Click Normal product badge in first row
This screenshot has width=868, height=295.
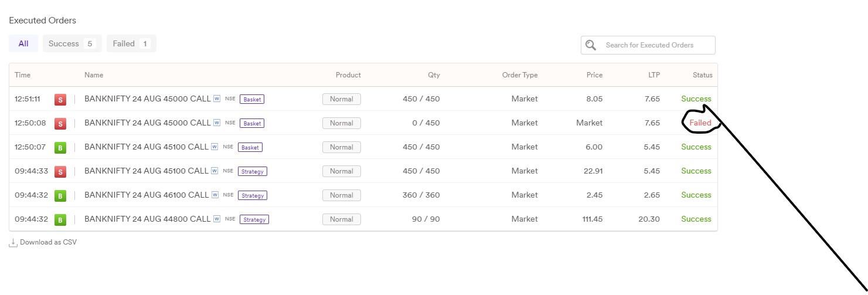click(x=342, y=99)
